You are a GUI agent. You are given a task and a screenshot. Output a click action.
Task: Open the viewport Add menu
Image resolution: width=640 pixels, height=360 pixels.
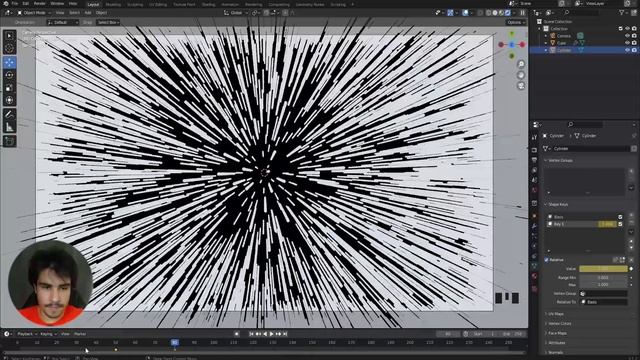(x=88, y=13)
